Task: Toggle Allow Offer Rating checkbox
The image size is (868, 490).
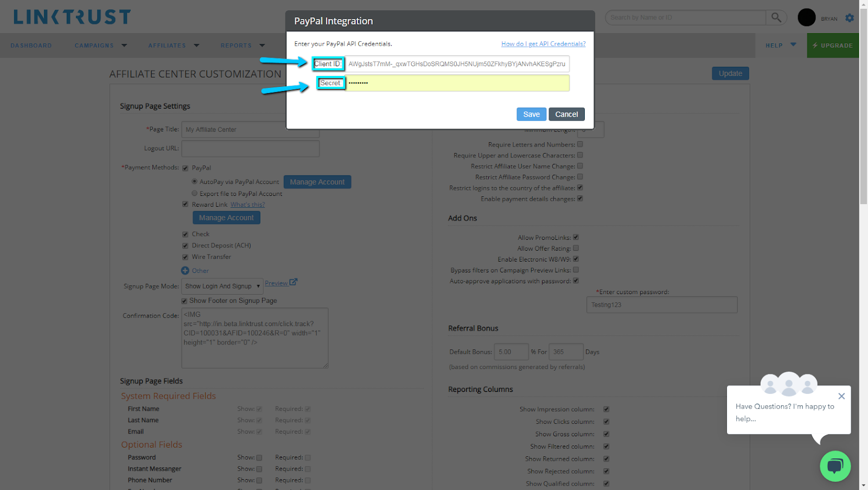Action: (576, 248)
